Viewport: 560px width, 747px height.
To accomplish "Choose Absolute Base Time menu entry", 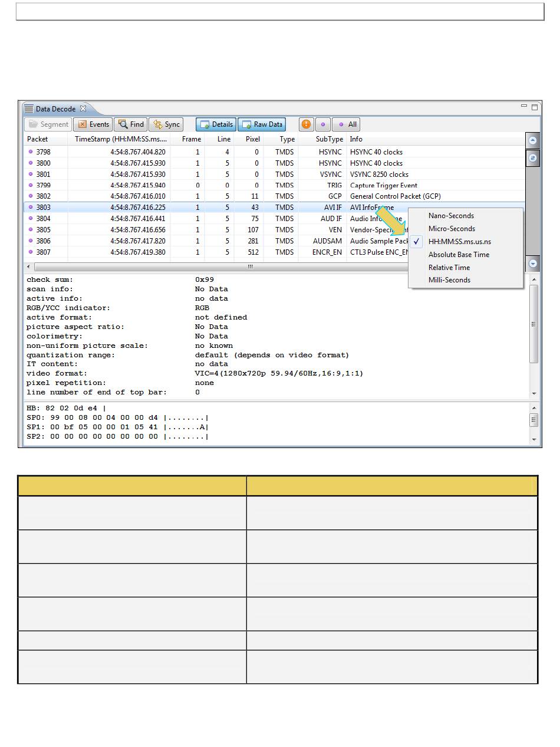I will pyautogui.click(x=459, y=255).
